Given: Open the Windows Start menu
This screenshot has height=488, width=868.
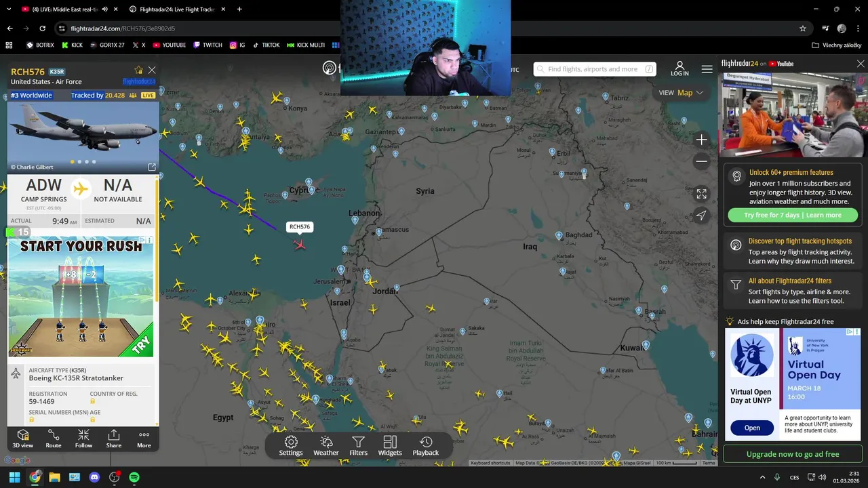Looking at the screenshot, I should tap(14, 477).
